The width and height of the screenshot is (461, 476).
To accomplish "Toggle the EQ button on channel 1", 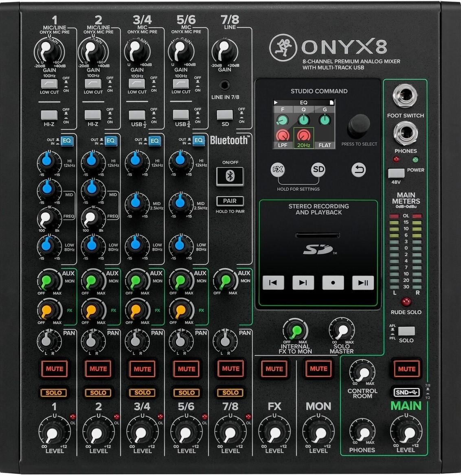I will coord(67,141).
